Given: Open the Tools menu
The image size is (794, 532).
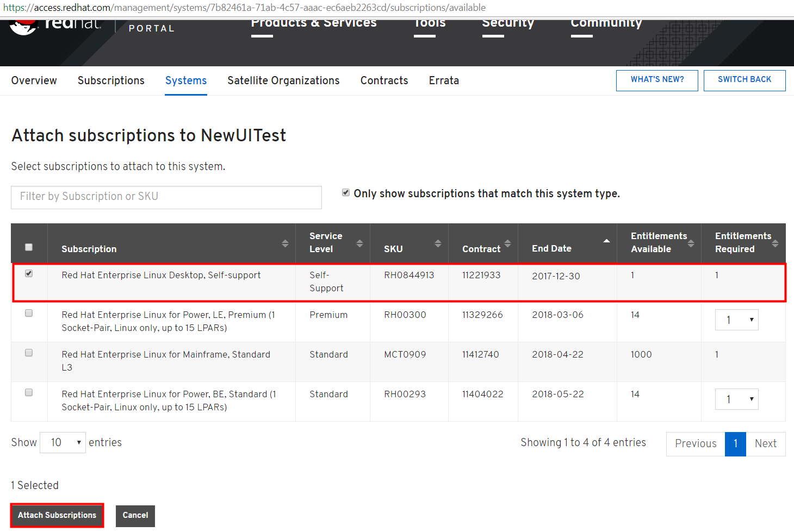Looking at the screenshot, I should pos(430,24).
